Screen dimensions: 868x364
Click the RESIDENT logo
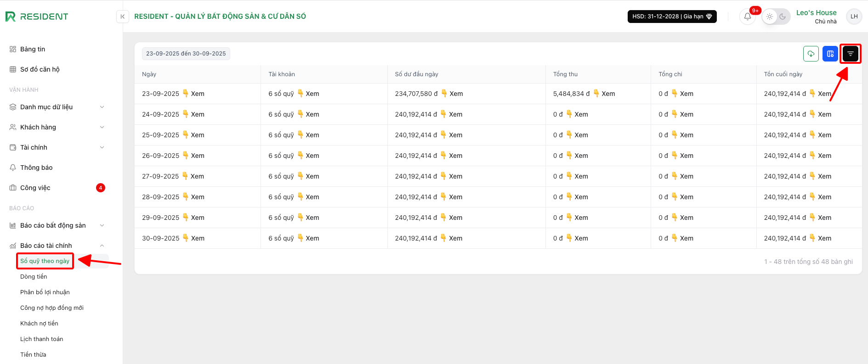click(x=37, y=17)
